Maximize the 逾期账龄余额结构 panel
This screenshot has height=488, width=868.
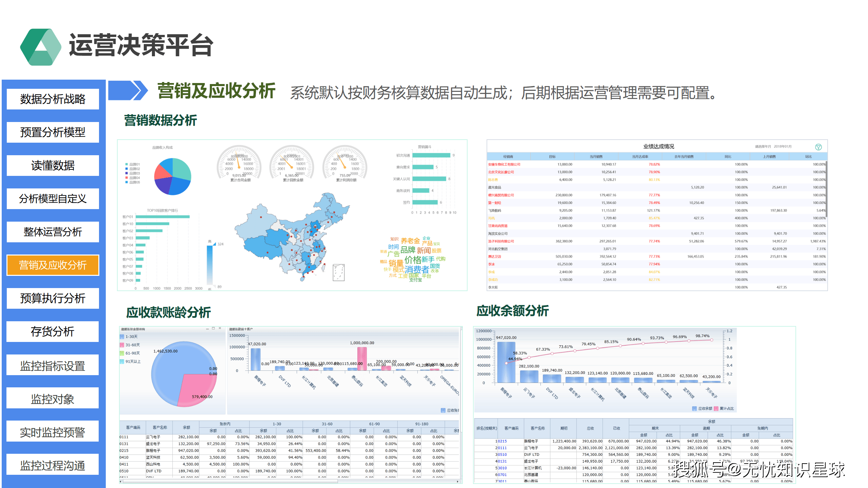pyautogui.click(x=214, y=328)
